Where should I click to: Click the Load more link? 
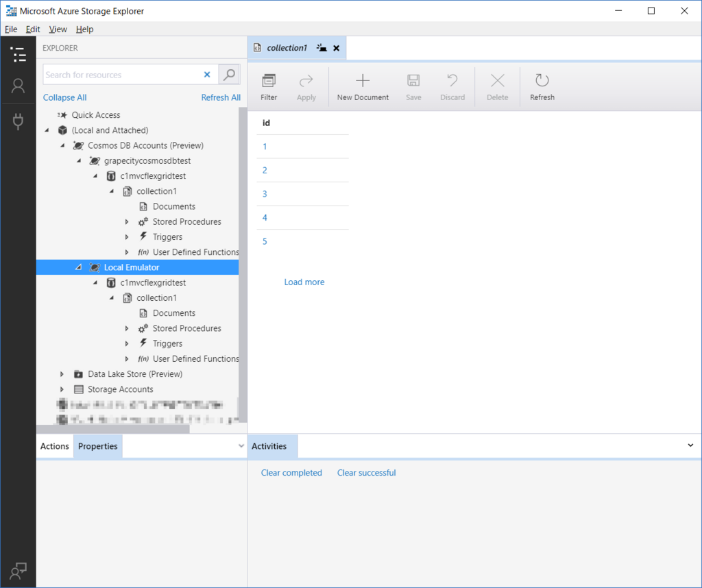coord(304,282)
